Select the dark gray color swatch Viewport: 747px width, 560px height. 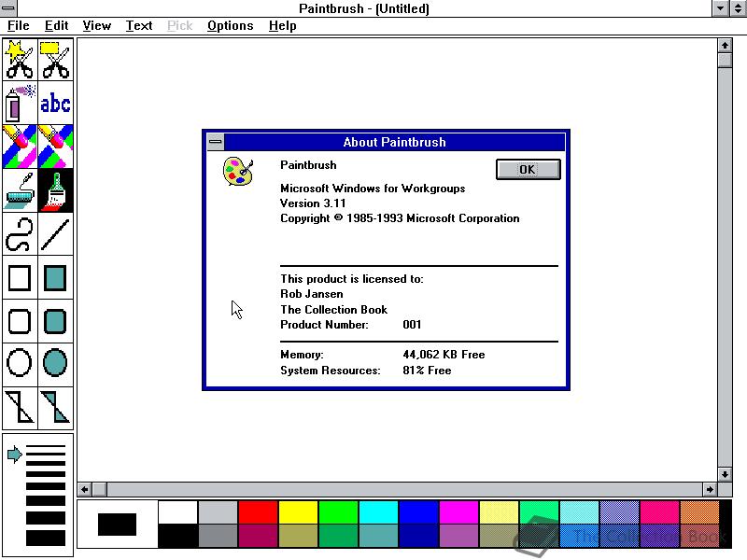[x=218, y=536]
